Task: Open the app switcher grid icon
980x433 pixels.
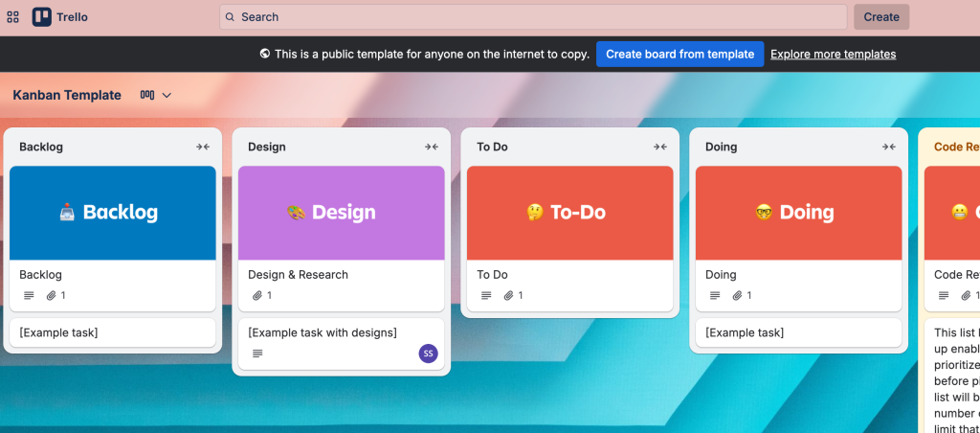Action: (x=13, y=16)
